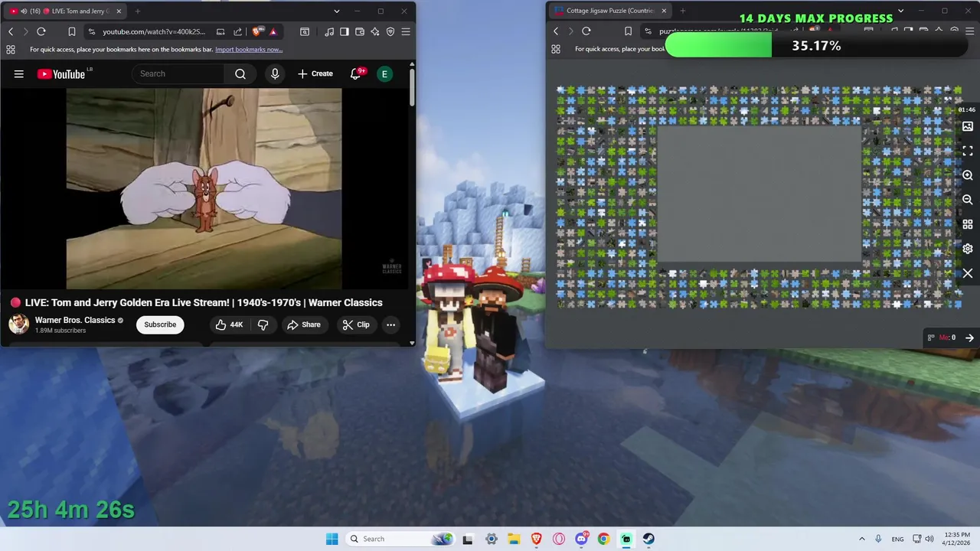Open the Warner Bros. Classics channel avatar
980x551 pixels.
pyautogui.click(x=18, y=324)
